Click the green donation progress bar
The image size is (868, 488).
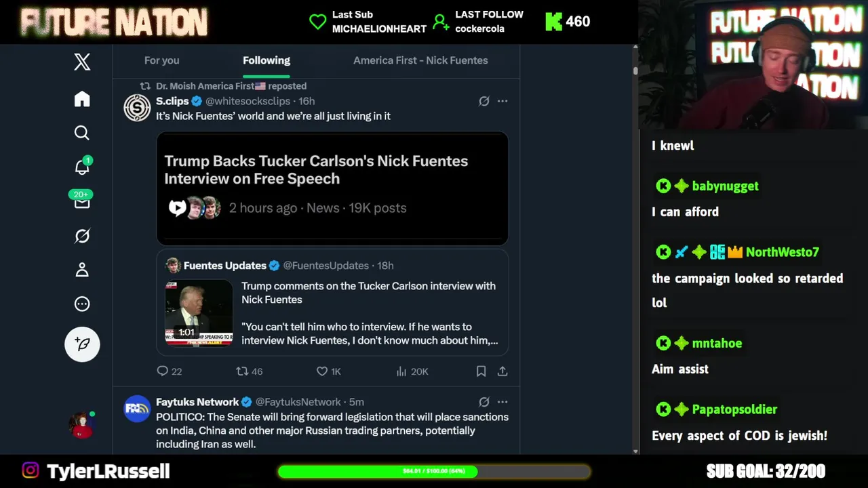click(434, 471)
